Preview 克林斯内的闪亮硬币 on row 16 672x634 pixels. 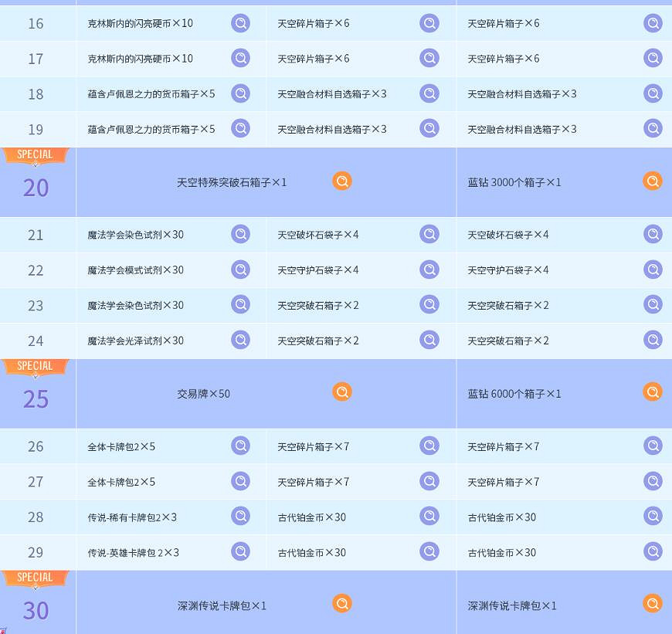click(241, 23)
